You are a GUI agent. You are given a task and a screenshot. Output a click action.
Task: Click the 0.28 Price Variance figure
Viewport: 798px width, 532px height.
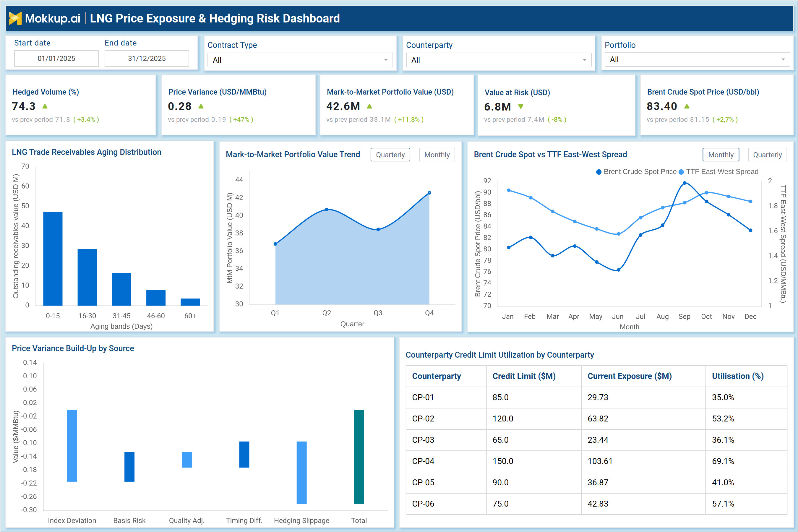click(x=179, y=106)
